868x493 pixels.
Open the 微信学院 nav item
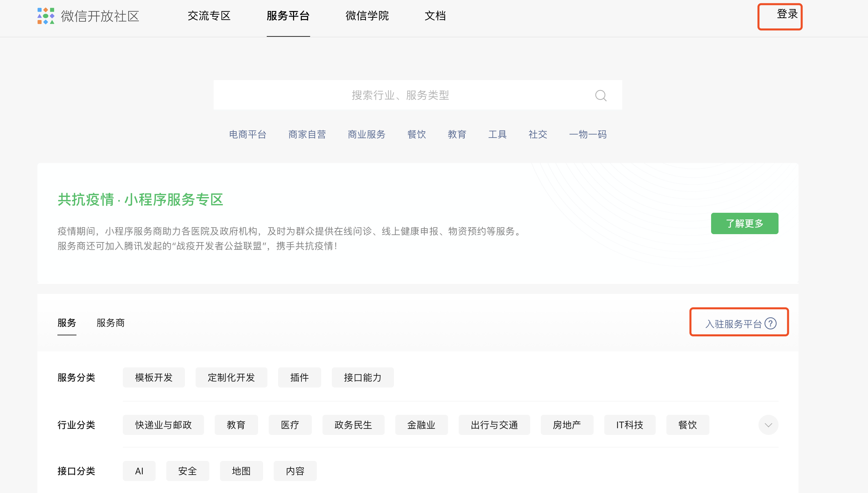pyautogui.click(x=367, y=16)
